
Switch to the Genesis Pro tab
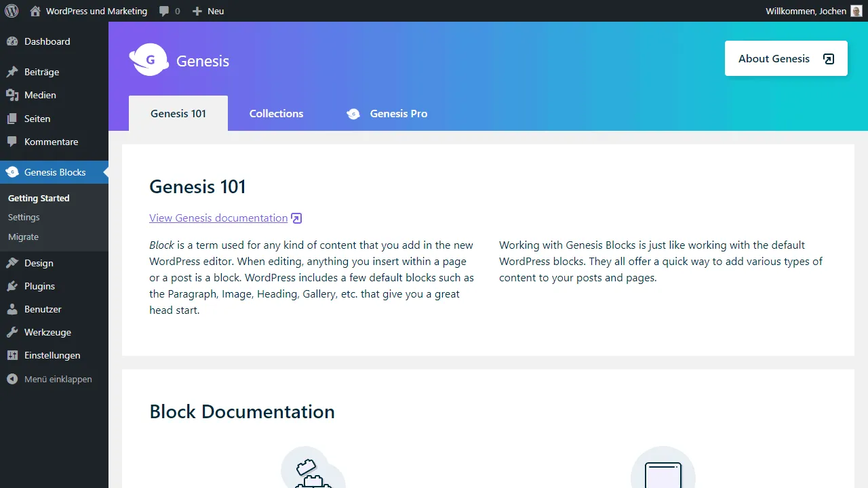(x=387, y=113)
